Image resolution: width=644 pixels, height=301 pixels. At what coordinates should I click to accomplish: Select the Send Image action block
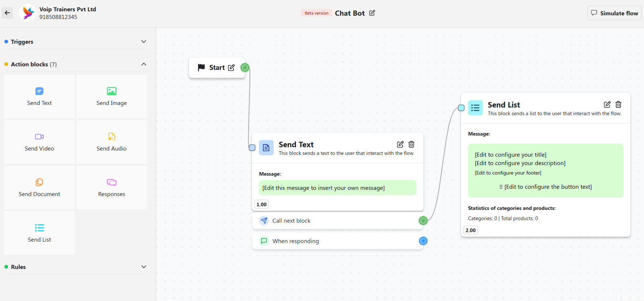coord(111,96)
